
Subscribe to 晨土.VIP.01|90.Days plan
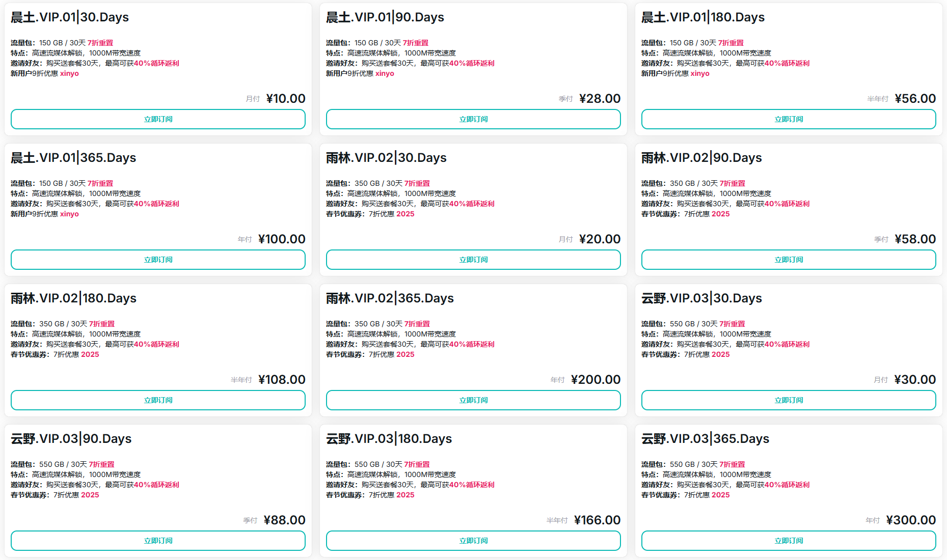[473, 119]
